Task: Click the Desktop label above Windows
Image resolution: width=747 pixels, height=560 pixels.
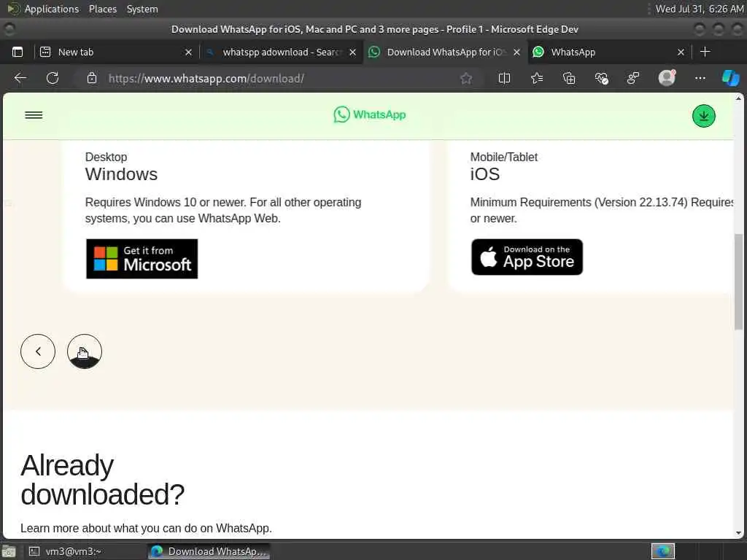Action: point(106,157)
